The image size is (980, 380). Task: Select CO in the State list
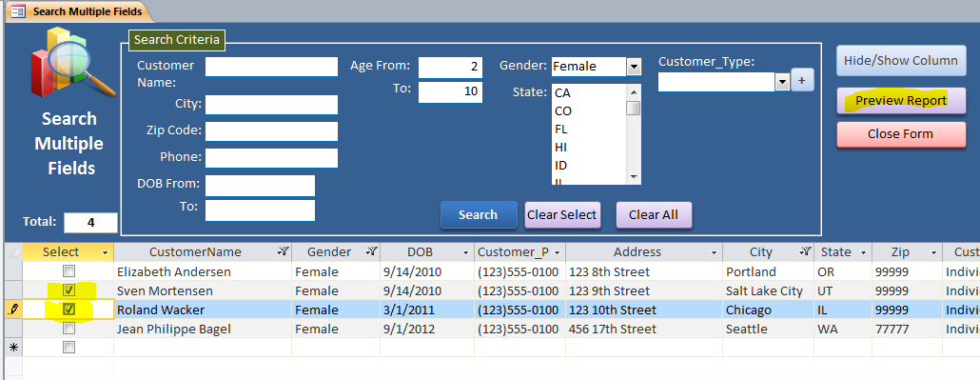coord(589,111)
